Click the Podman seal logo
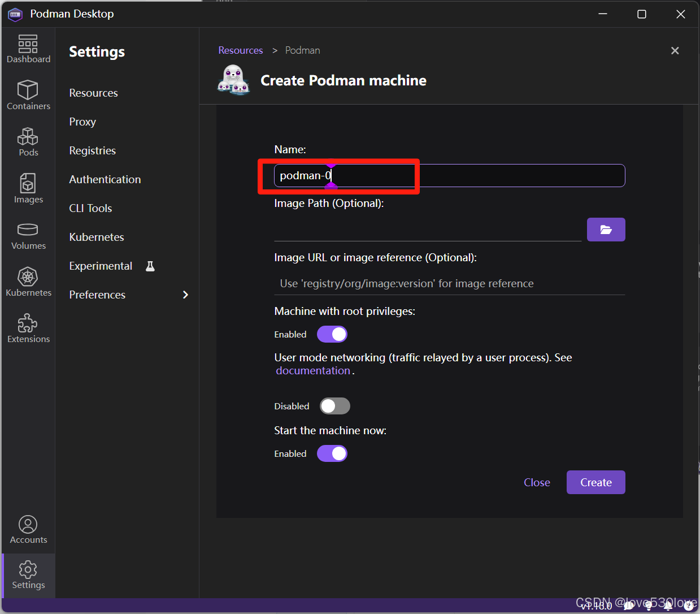This screenshot has height=614, width=700. coord(233,80)
